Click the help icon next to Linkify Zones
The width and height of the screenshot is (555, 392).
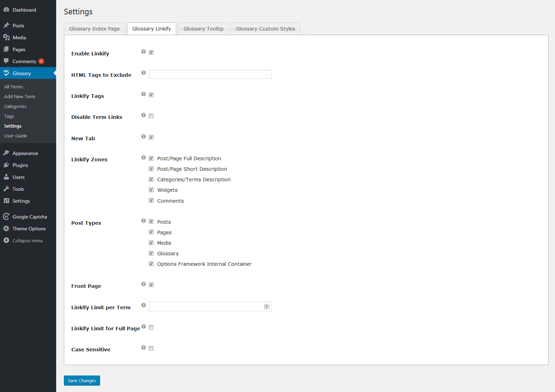(x=144, y=158)
